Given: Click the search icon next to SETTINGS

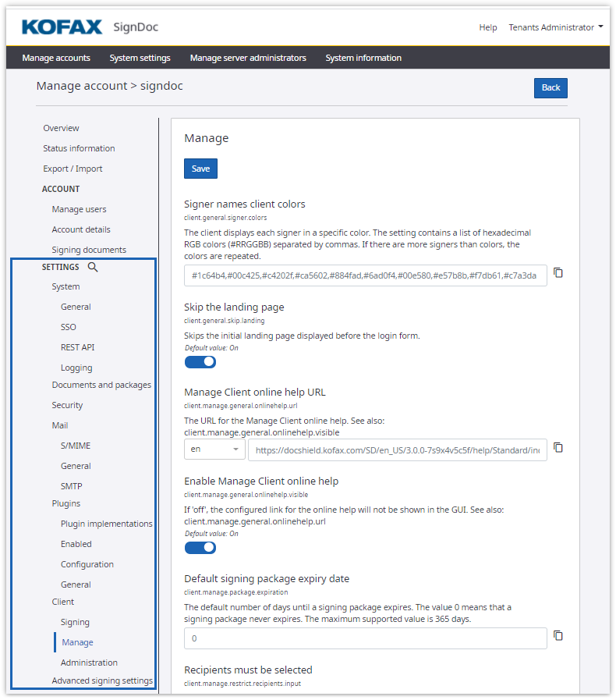Looking at the screenshot, I should click(x=93, y=267).
